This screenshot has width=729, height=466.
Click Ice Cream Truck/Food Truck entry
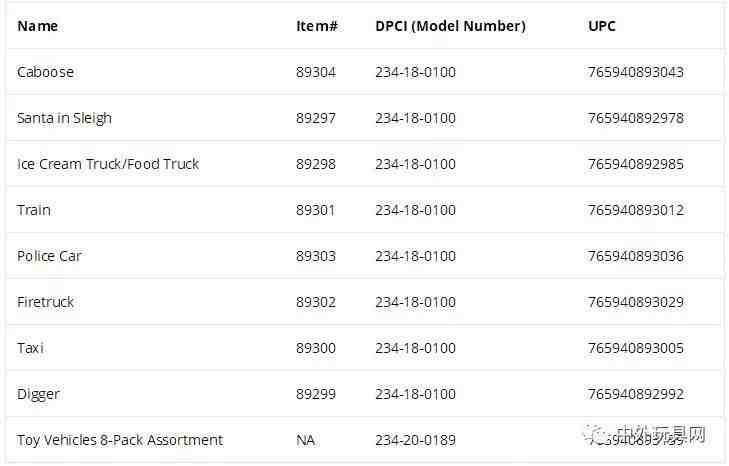(x=108, y=164)
